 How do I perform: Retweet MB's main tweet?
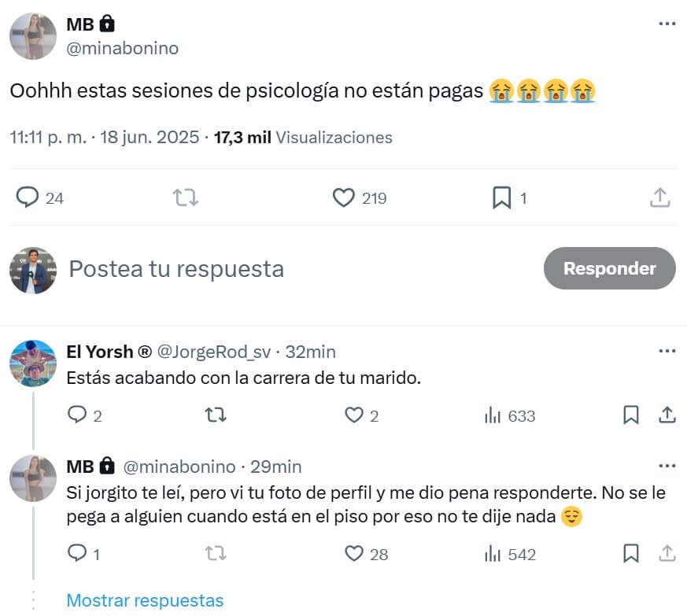click(x=186, y=197)
